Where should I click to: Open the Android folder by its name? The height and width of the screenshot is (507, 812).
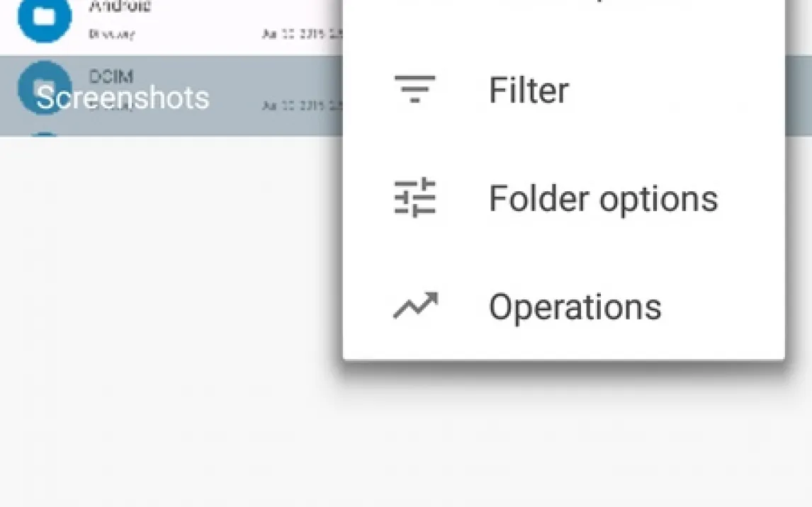coord(120,7)
